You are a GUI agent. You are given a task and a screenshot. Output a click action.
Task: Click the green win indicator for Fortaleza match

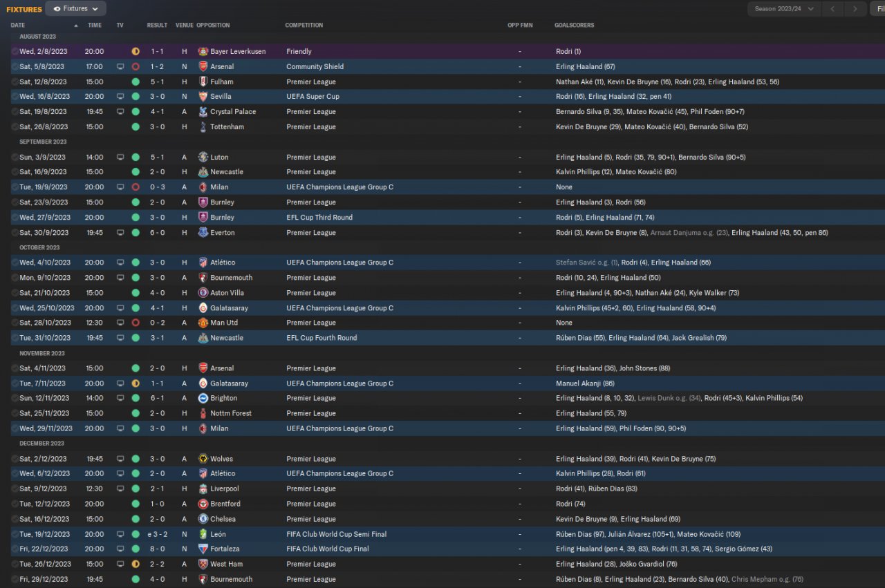136,549
